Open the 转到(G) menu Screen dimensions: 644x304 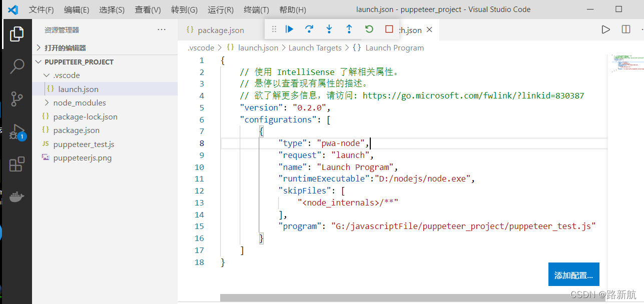(x=184, y=9)
